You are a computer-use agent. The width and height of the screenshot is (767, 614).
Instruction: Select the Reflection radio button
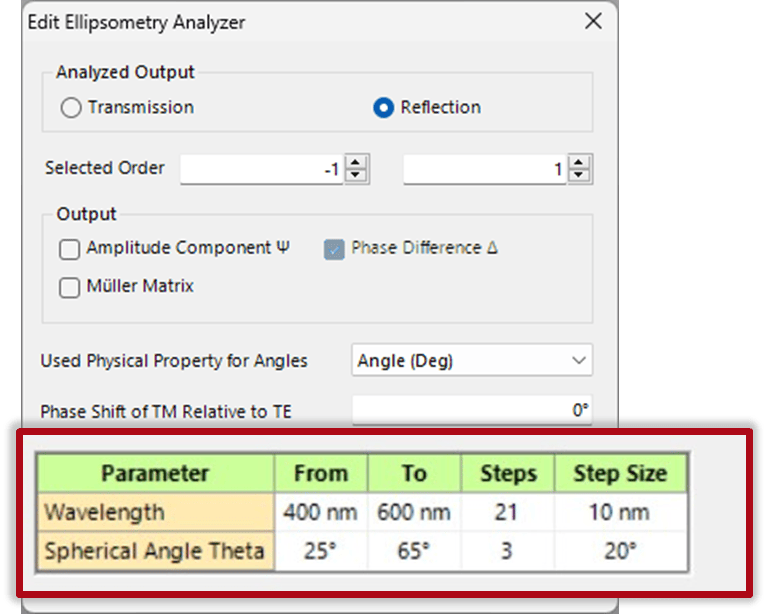tap(383, 108)
